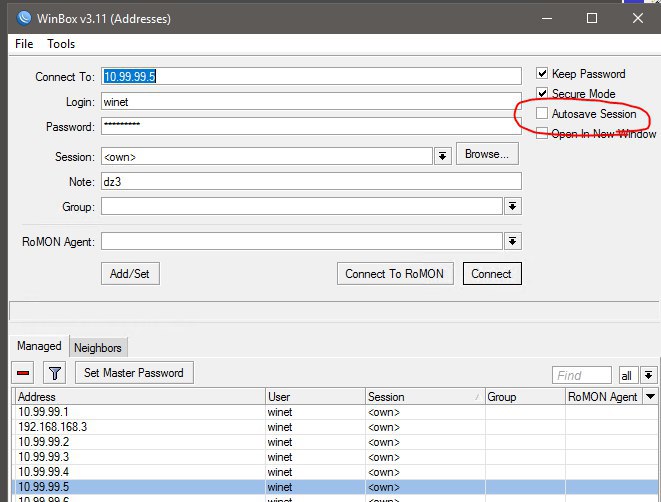Expand the Session dropdown arrow
Image resolution: width=661 pixels, height=502 pixels.
pyautogui.click(x=443, y=156)
